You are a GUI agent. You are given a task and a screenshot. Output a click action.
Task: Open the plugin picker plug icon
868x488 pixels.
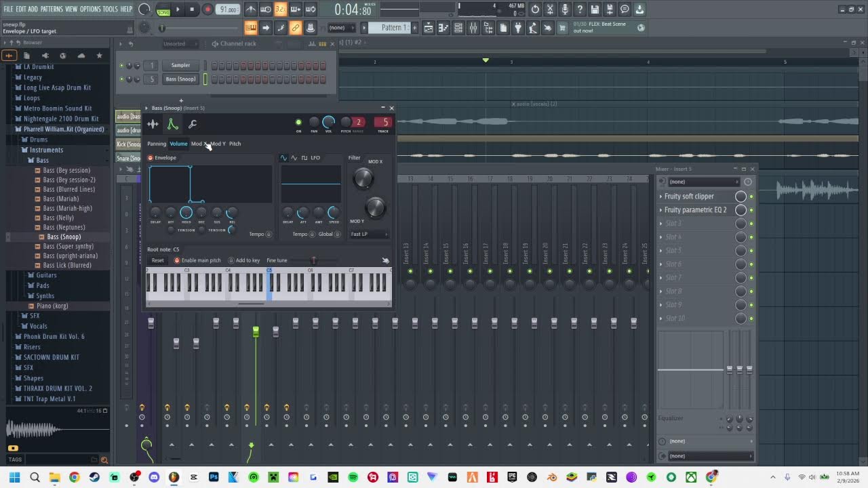pyautogui.click(x=517, y=28)
